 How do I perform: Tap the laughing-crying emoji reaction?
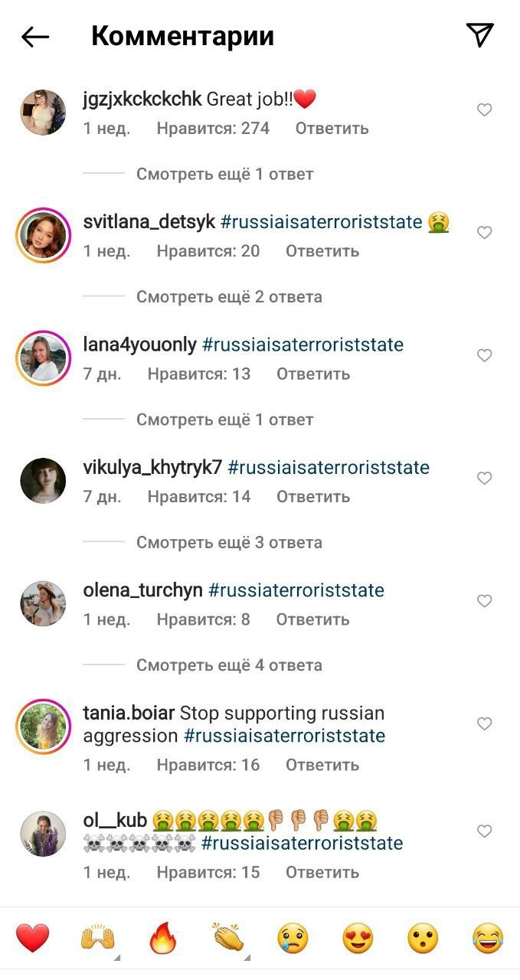(488, 938)
